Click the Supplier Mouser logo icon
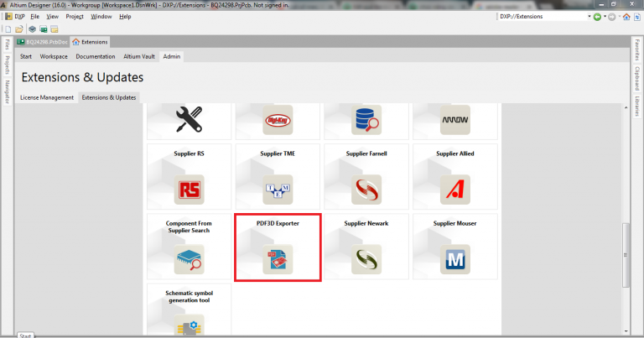 pos(455,259)
